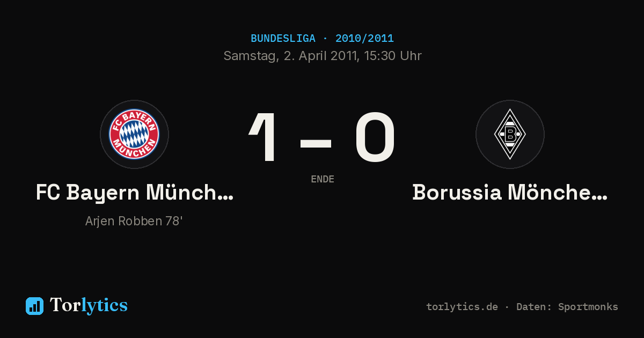Click the away score number 0

(375, 137)
